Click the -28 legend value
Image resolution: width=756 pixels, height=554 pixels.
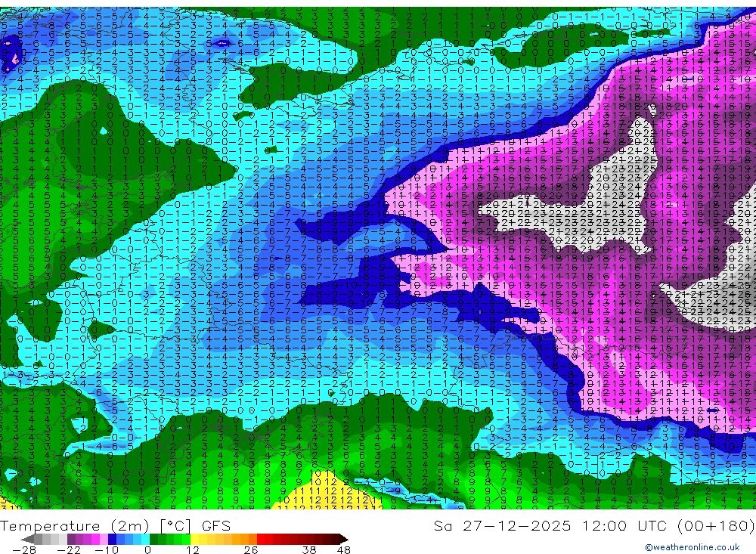coord(24,550)
